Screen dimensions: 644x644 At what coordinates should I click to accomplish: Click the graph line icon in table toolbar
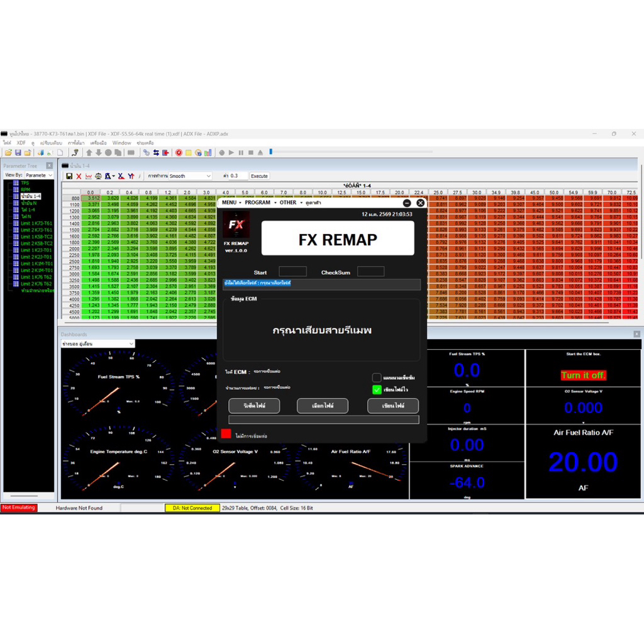(88, 176)
